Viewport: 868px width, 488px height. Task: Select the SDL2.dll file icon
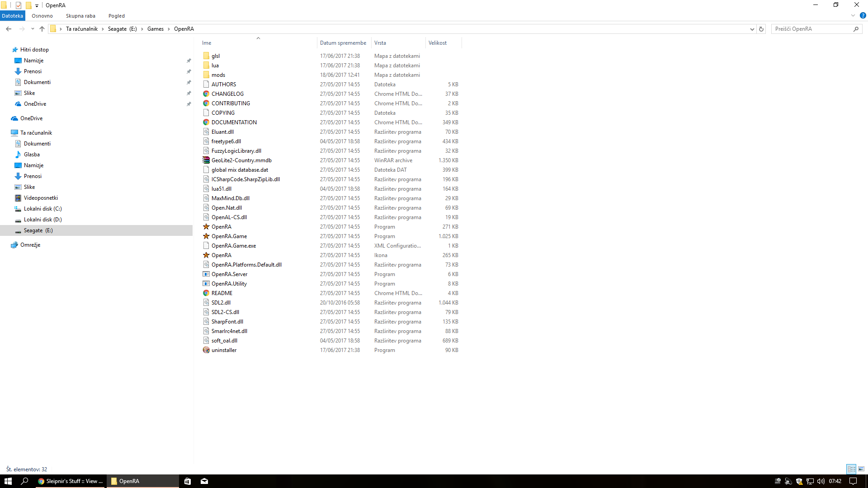[x=206, y=303]
